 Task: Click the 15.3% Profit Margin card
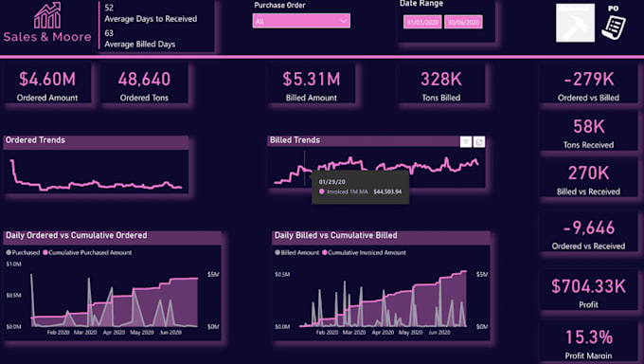pyautogui.click(x=588, y=343)
